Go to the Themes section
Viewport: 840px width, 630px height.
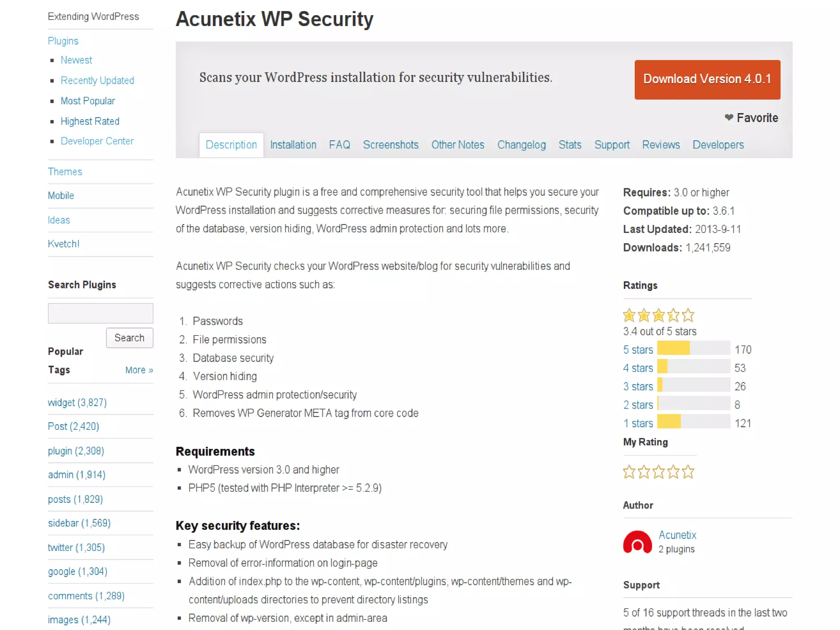(65, 171)
